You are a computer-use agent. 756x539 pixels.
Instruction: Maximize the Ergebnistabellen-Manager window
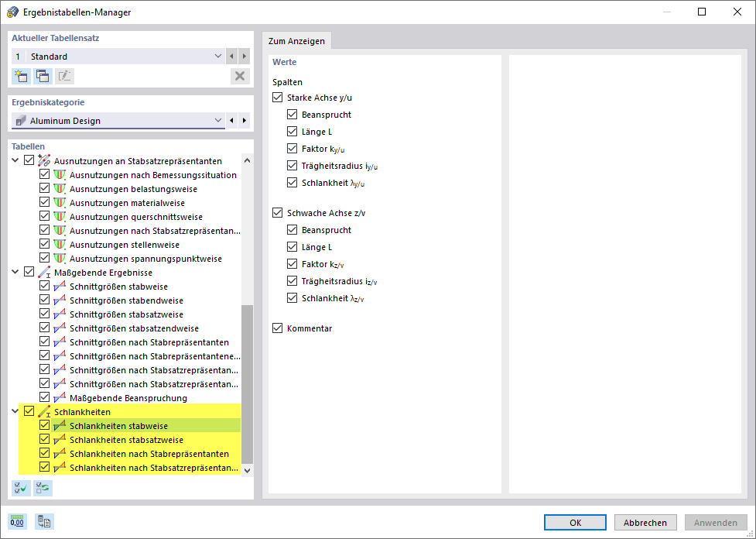tap(702, 12)
